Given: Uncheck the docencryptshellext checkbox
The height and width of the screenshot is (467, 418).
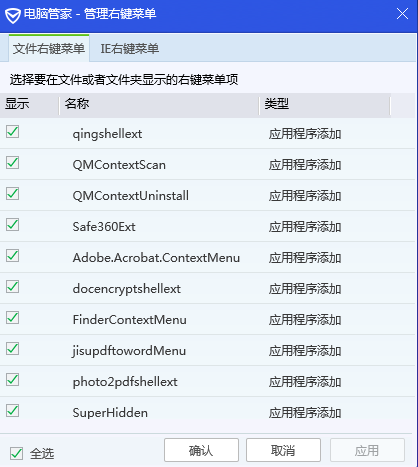Looking at the screenshot, I should (x=12, y=287).
